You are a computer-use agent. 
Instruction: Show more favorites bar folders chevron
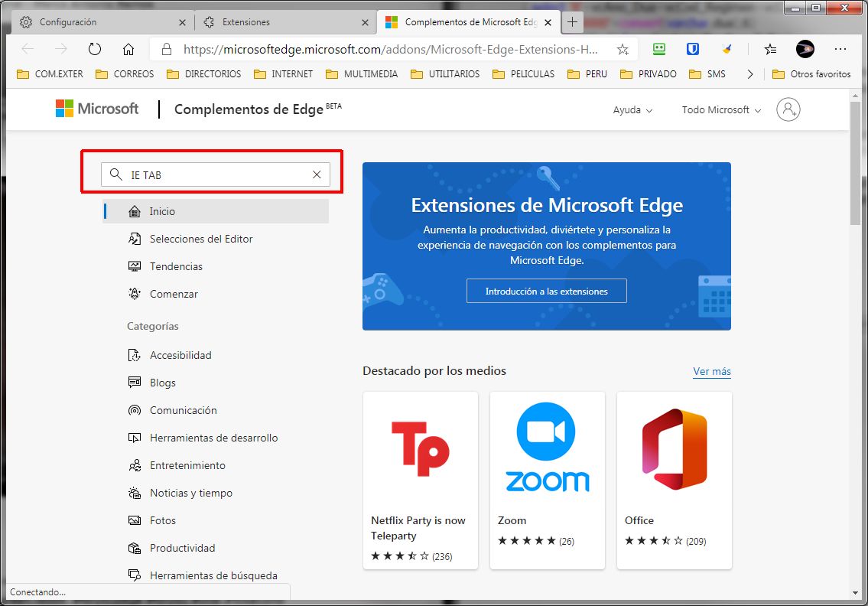pyautogui.click(x=750, y=73)
